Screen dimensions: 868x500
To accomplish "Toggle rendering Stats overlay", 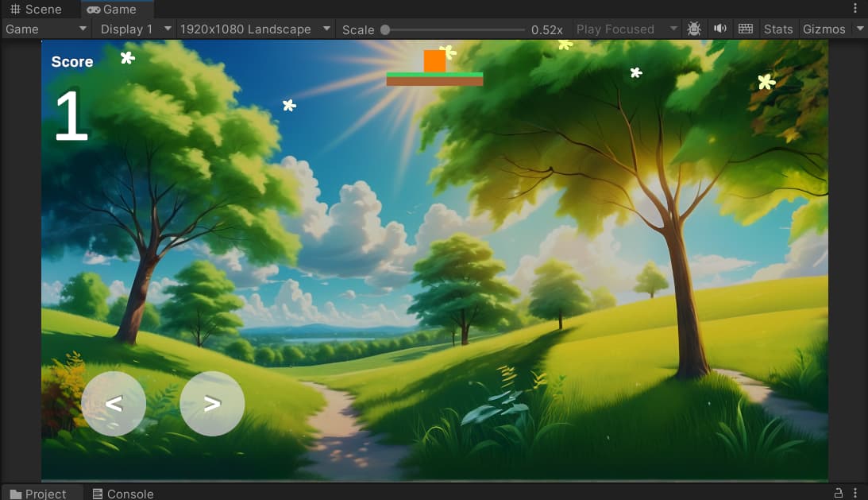I will (777, 29).
